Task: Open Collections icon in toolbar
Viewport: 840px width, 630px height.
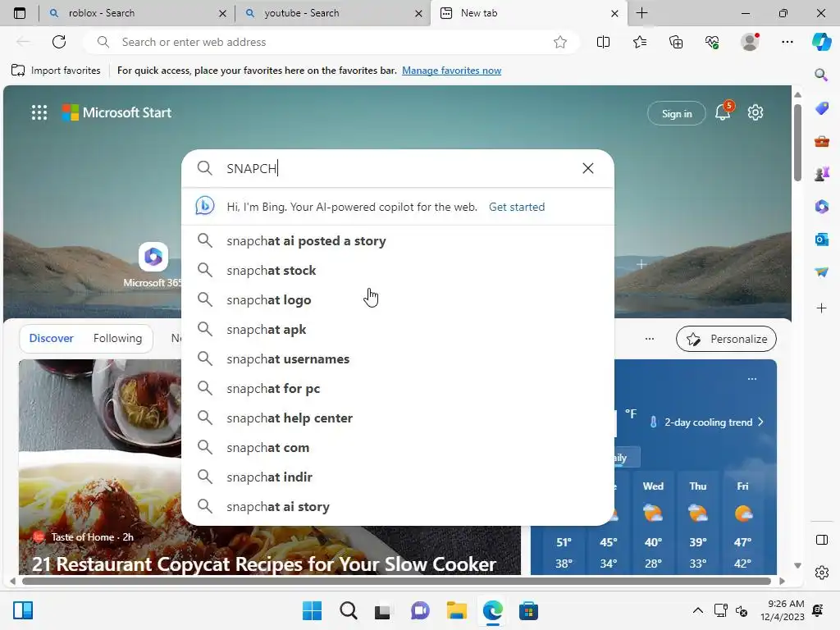Action: (676, 42)
